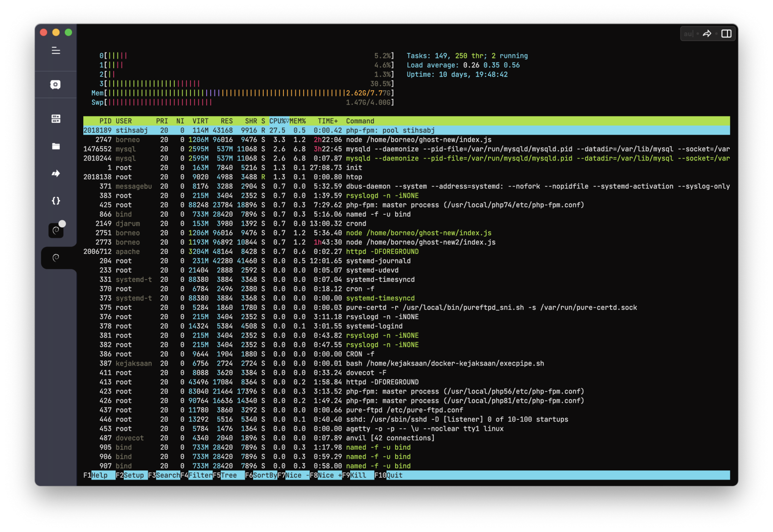This screenshot has width=773, height=532.
Task: Select the systemd-udevd process row
Action: point(407,270)
